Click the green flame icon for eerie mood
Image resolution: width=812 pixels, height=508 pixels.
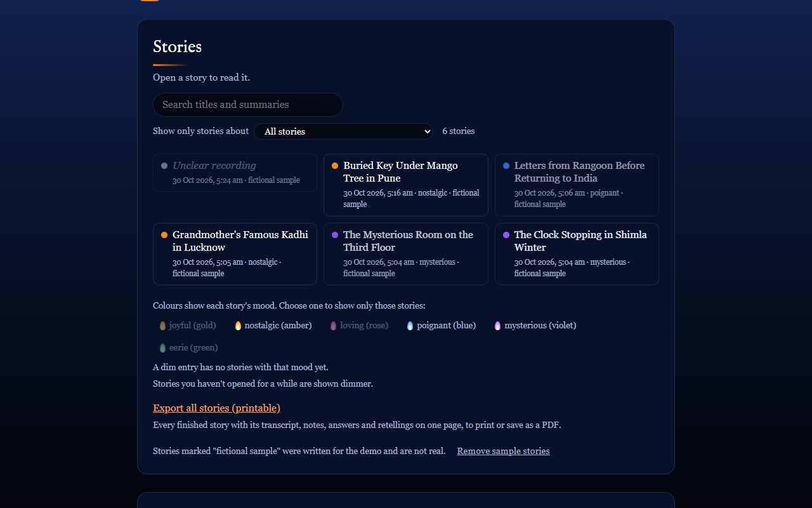pos(162,348)
